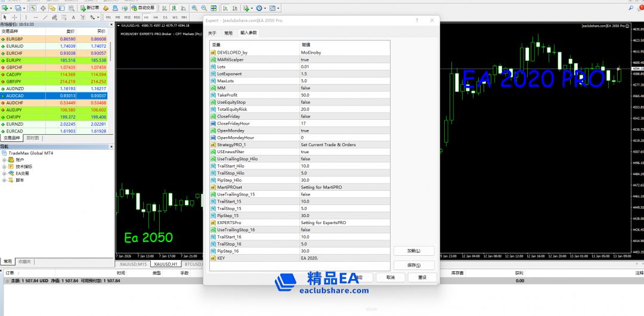This screenshot has height=316, width=644.
Task: Click the MARtiScalper true value cell
Action: coord(345,60)
